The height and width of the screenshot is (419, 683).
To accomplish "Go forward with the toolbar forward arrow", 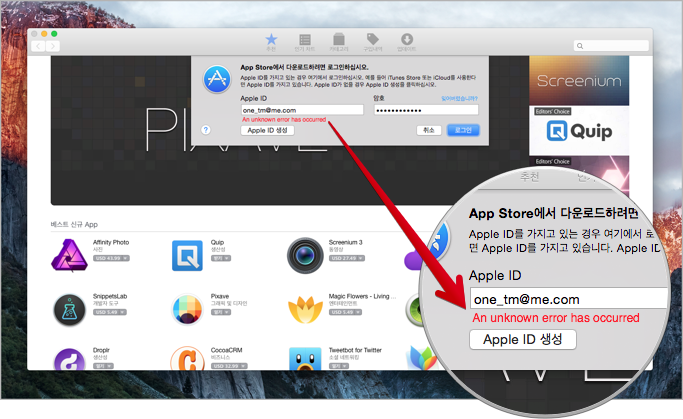I will point(53,46).
